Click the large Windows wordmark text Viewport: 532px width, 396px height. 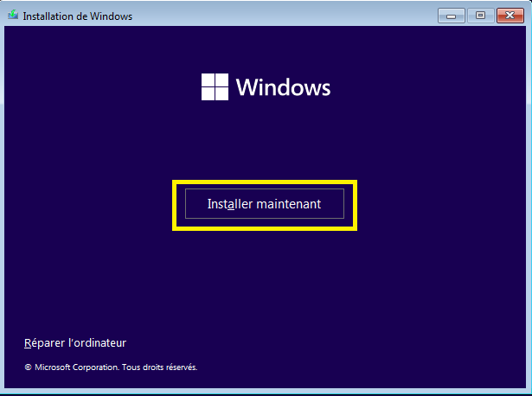[283, 87]
